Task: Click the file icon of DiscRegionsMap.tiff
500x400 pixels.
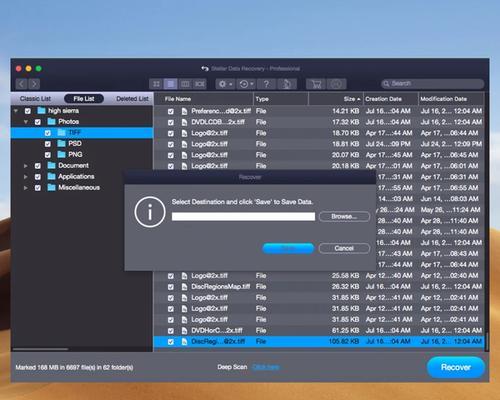Action: tap(184, 287)
